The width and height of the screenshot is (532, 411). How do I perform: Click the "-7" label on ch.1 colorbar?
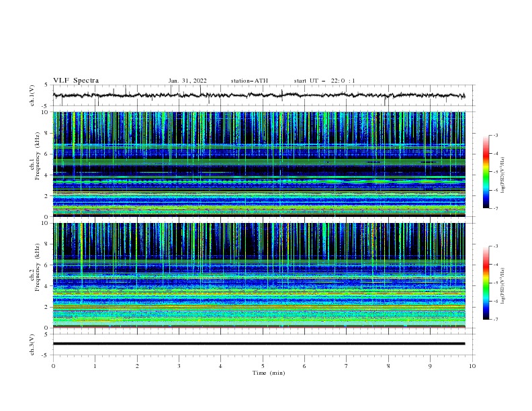tap(496, 208)
